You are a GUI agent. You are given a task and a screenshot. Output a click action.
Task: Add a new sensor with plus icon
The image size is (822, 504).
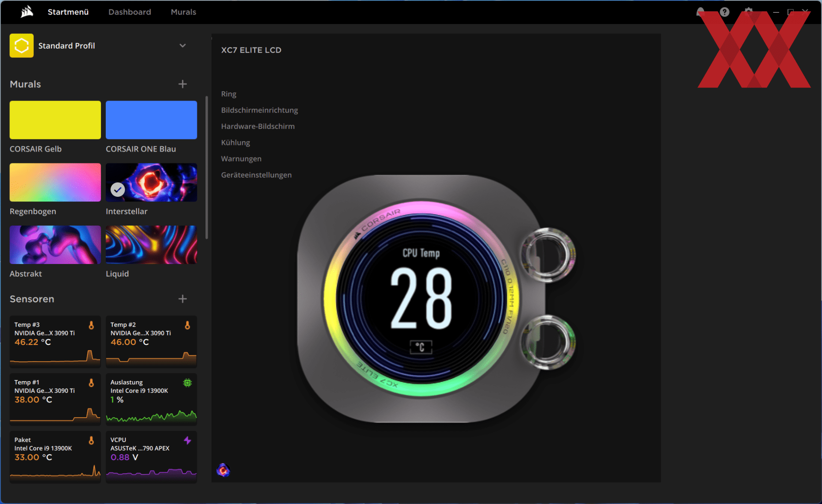(182, 299)
